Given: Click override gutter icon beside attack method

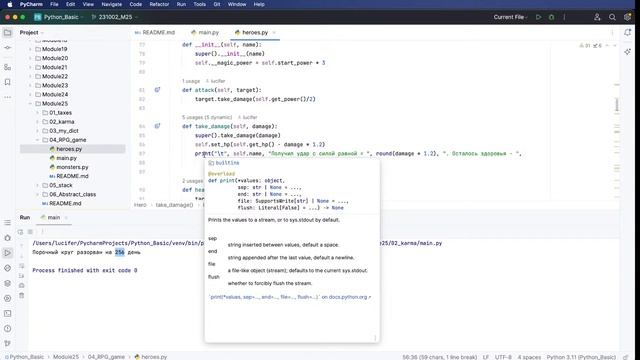Looking at the screenshot, I should (157, 90).
